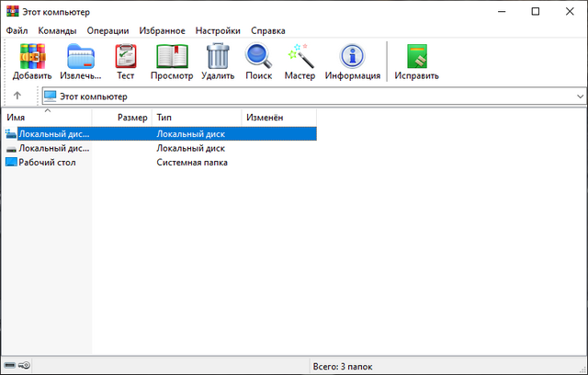Click the Исправить (Repair) icon
Screen dimensions: 588x375
tap(416, 57)
